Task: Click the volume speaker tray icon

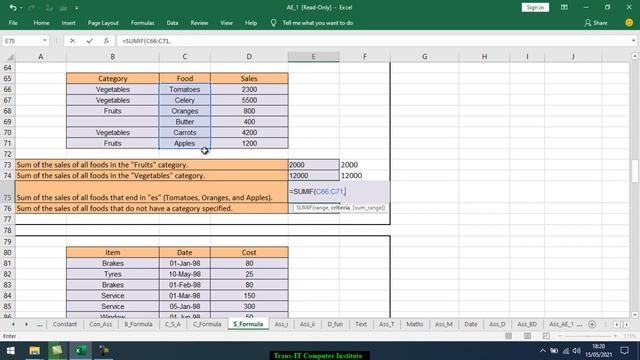Action: coord(576,351)
